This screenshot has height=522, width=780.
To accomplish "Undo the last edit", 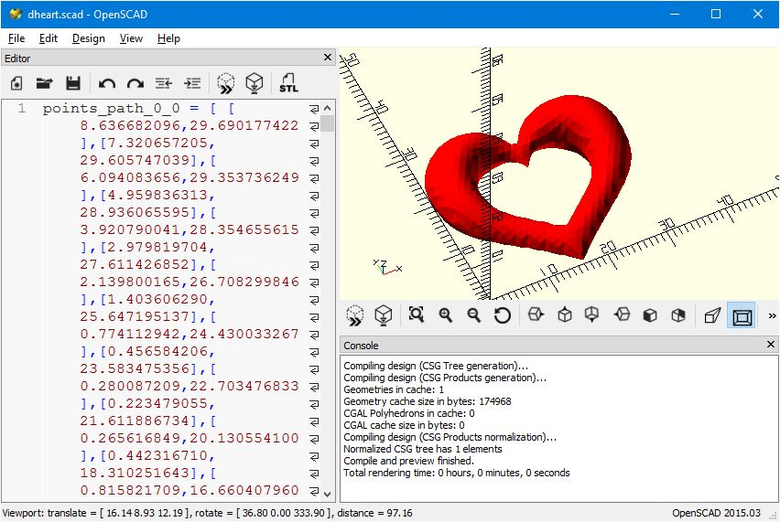I will pyautogui.click(x=107, y=83).
